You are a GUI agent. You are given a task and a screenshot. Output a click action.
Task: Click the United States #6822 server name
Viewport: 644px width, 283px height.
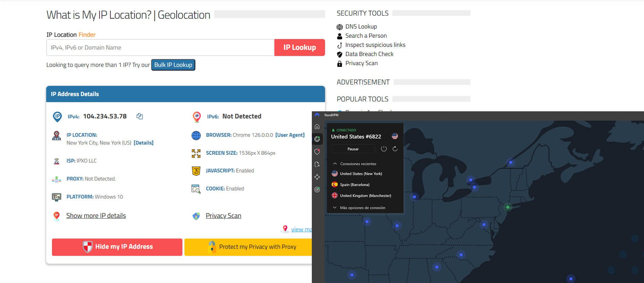click(x=356, y=137)
